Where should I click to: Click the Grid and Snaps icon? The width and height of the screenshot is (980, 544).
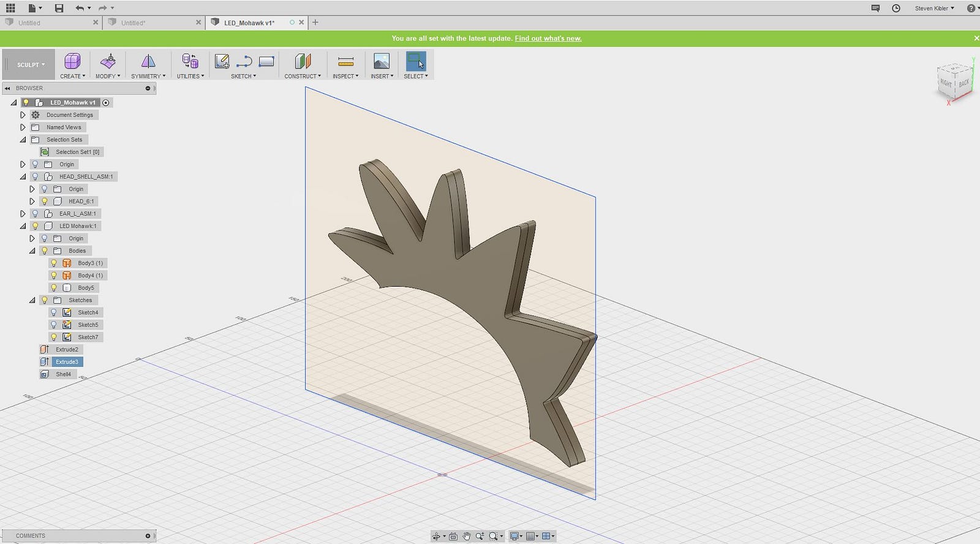(531, 536)
